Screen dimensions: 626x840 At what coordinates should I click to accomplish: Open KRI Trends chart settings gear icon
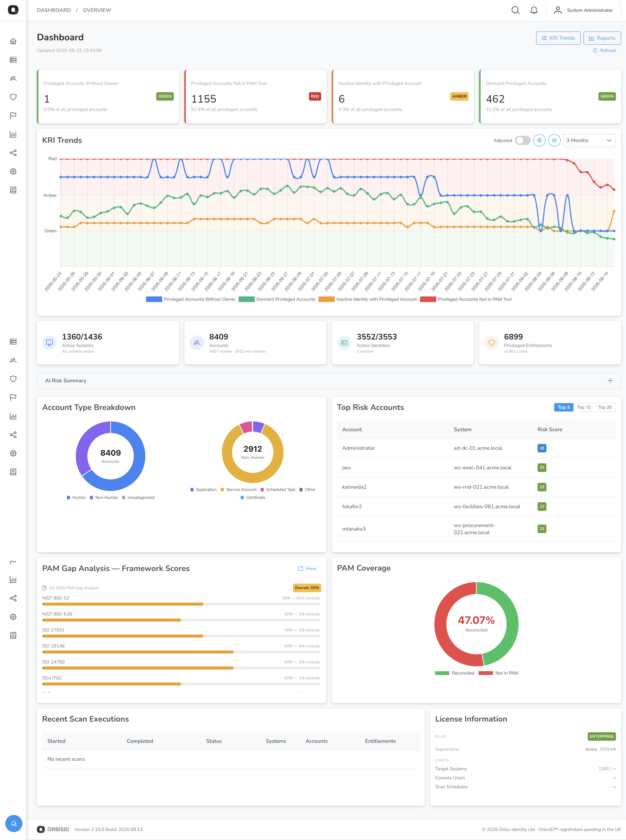539,140
